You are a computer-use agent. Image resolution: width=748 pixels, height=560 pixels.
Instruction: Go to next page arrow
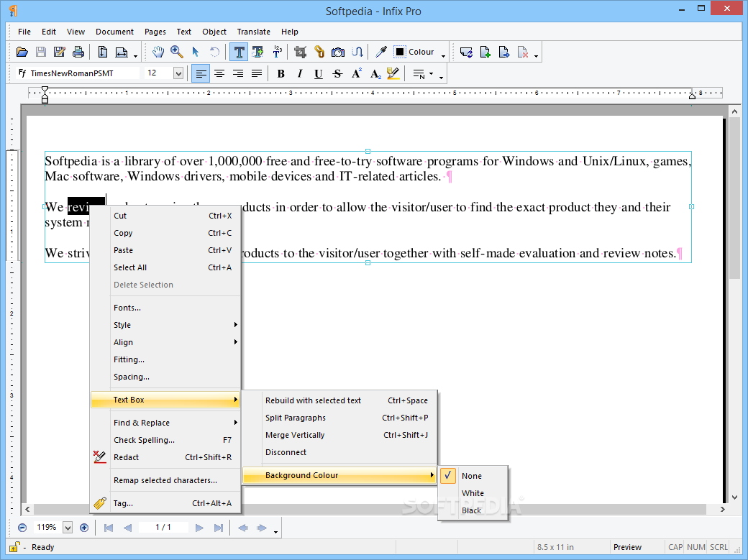[x=199, y=528]
